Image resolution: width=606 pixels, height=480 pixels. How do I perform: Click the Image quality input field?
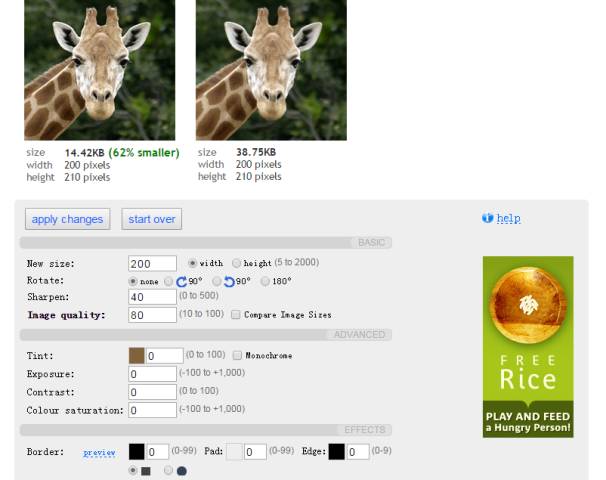(152, 315)
